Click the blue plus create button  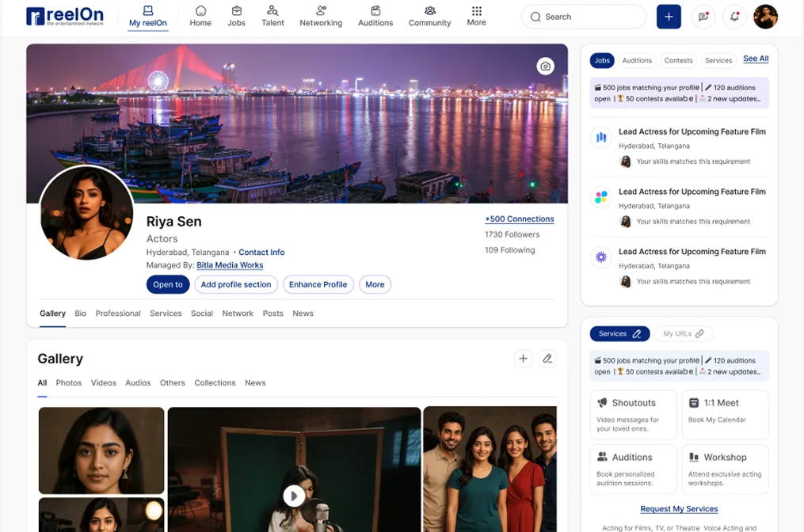(x=669, y=17)
